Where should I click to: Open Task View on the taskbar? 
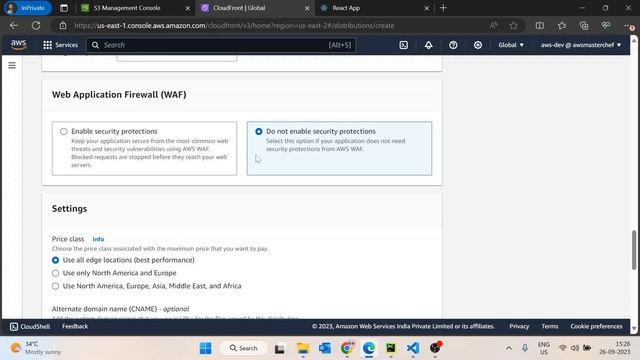pos(280,348)
